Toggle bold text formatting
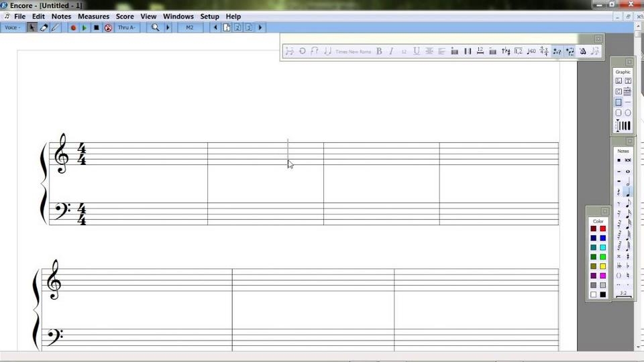The image size is (644, 362). 379,52
